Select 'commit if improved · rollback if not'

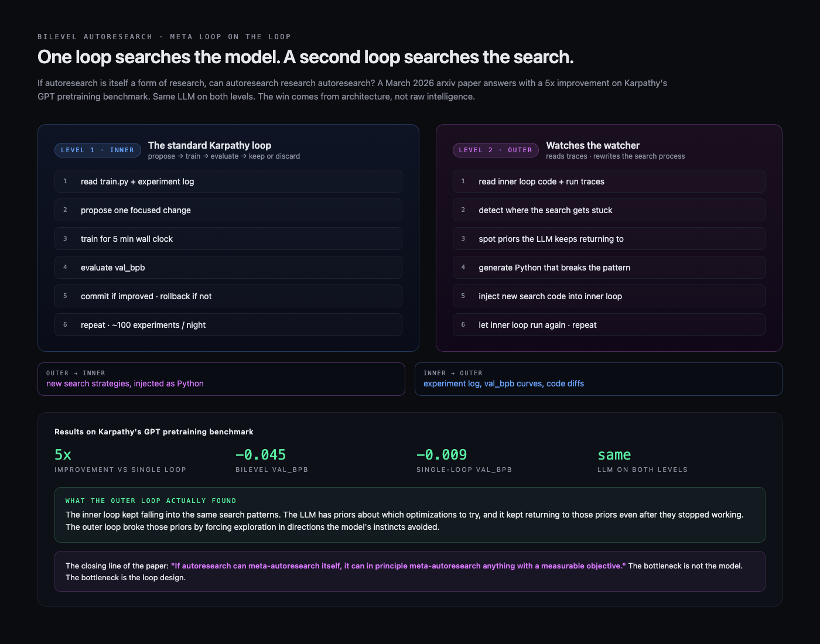[x=228, y=296]
